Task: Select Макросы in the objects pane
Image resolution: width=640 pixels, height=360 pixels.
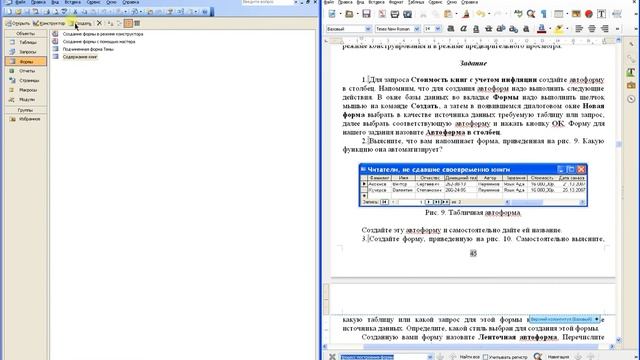Action: pyautogui.click(x=26, y=90)
